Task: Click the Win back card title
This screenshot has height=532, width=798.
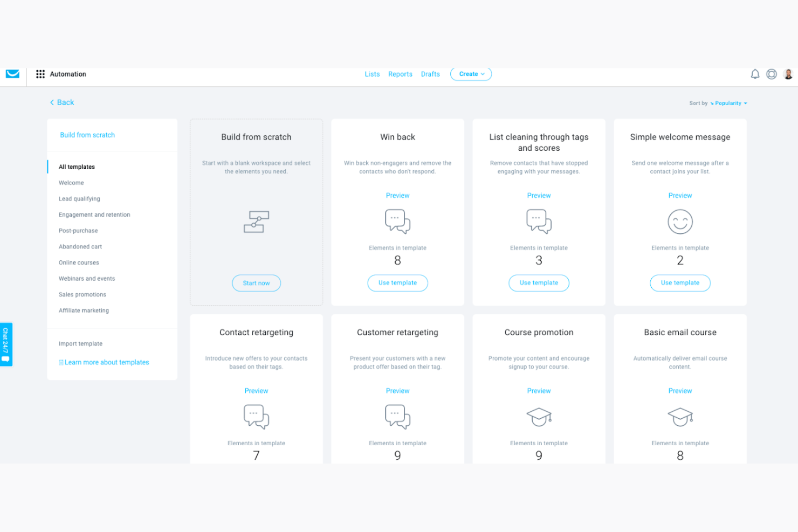Action: click(x=398, y=137)
